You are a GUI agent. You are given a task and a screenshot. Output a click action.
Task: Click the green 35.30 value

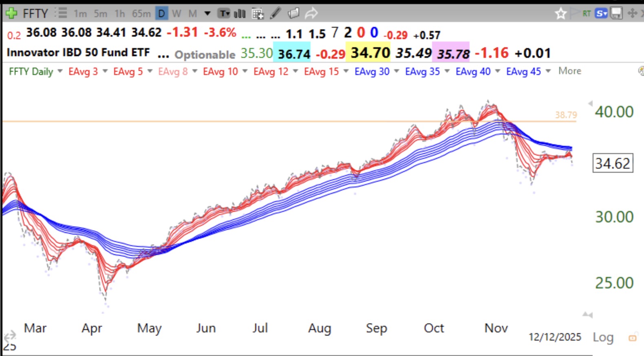click(x=256, y=53)
